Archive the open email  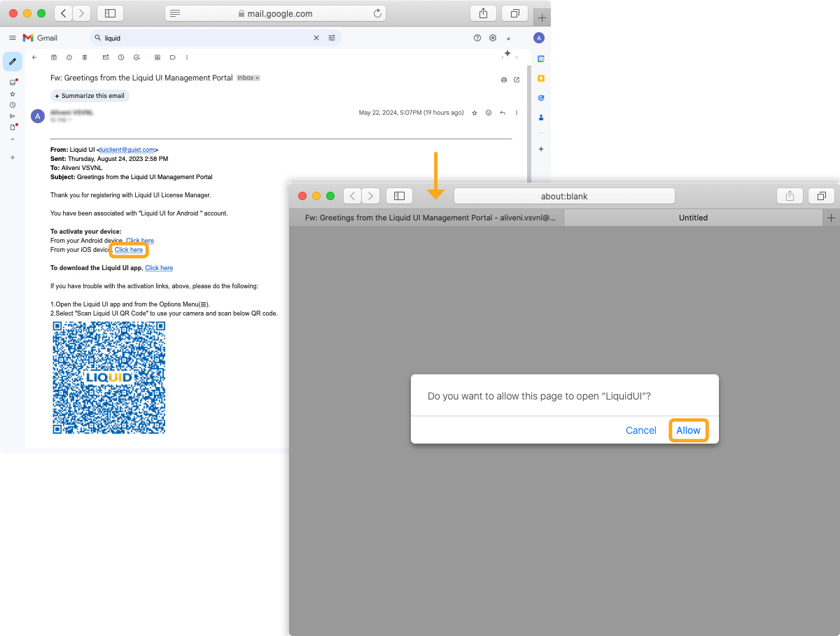tap(54, 57)
